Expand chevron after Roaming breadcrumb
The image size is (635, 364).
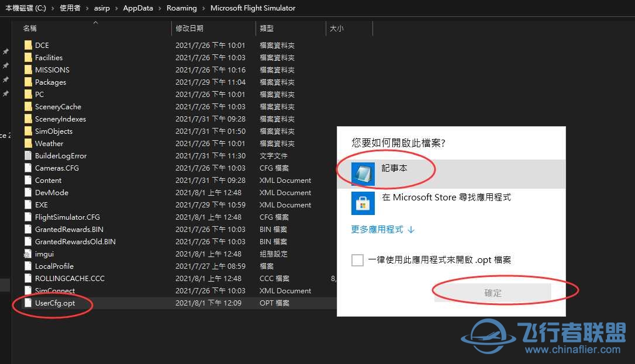(203, 8)
